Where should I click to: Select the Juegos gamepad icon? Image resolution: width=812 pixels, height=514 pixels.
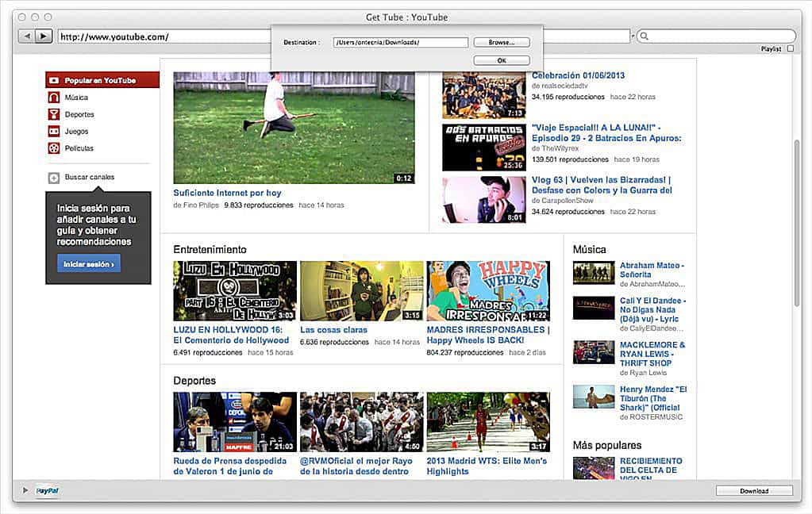(54, 132)
